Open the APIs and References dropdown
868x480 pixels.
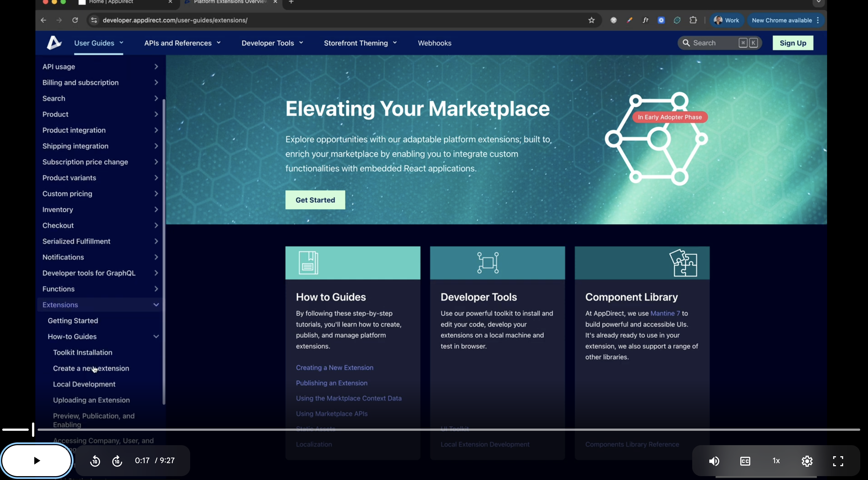click(x=182, y=43)
